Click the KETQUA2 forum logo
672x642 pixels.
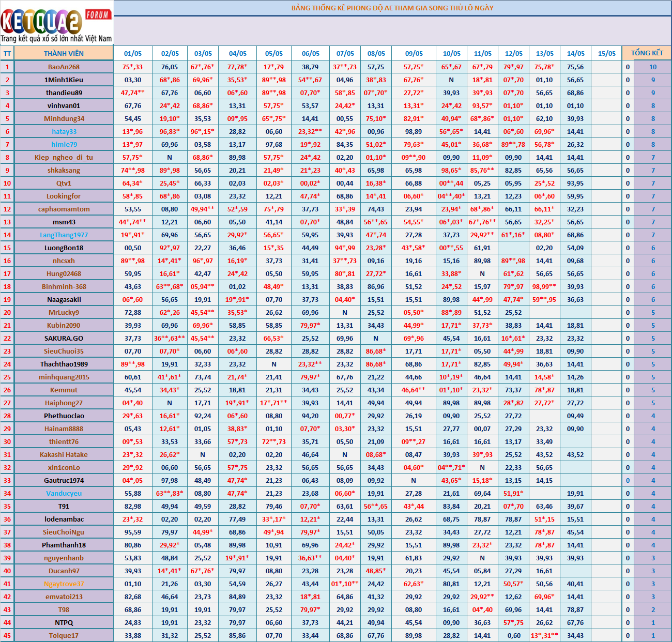[56, 23]
